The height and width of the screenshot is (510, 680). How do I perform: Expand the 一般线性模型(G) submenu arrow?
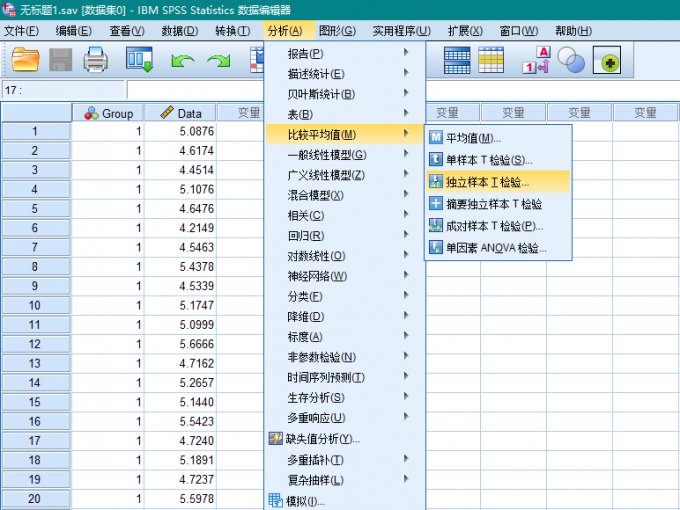tap(406, 154)
